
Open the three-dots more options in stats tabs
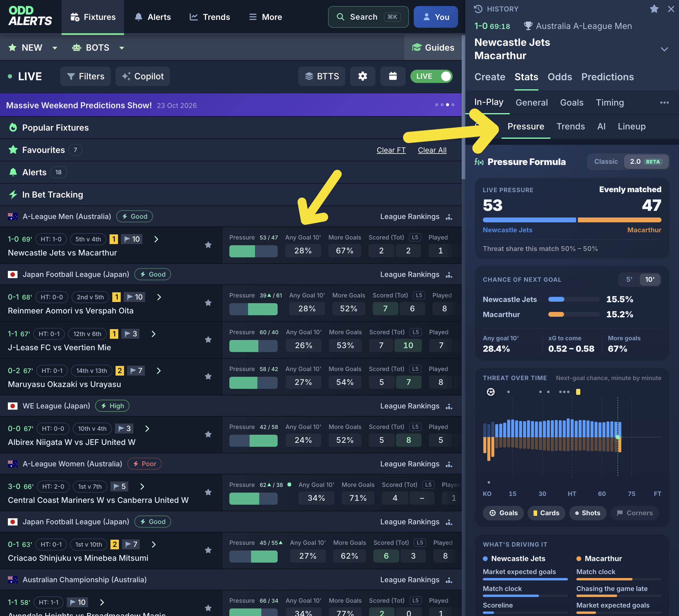(664, 102)
